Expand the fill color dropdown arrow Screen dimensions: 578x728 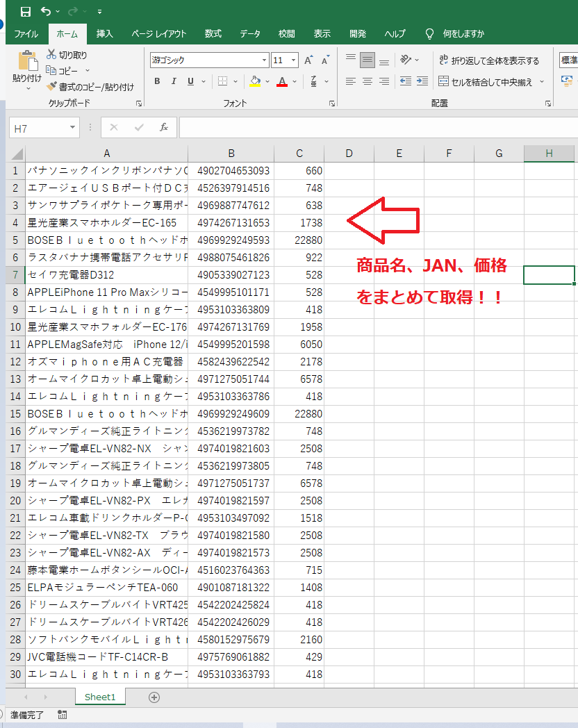tap(267, 82)
